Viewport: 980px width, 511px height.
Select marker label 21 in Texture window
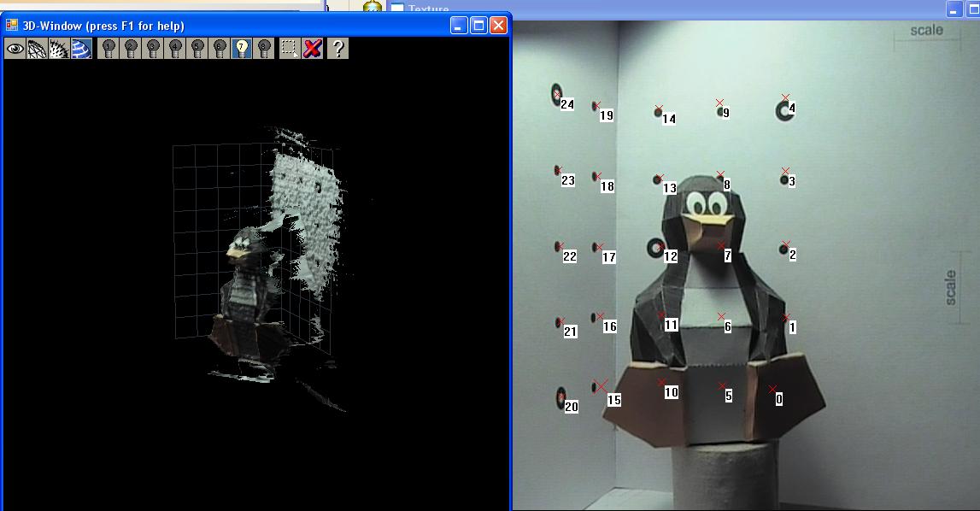coord(570,332)
